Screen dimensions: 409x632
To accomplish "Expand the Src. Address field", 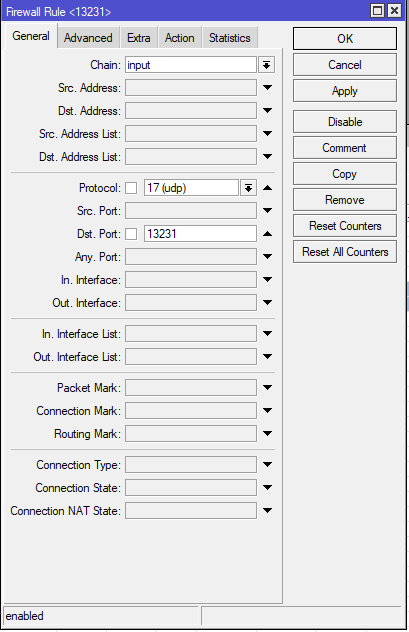I will [268, 87].
